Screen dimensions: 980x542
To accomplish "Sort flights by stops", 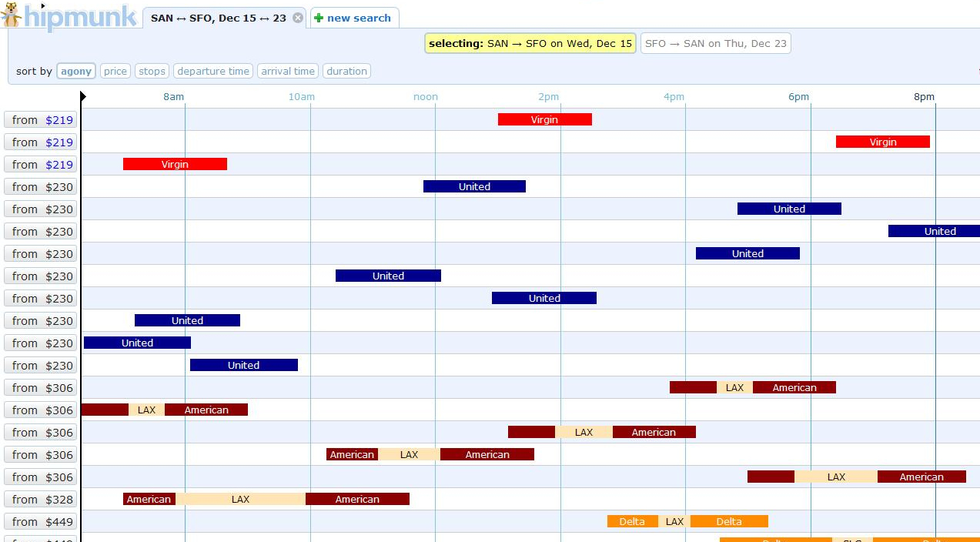I will coord(152,71).
